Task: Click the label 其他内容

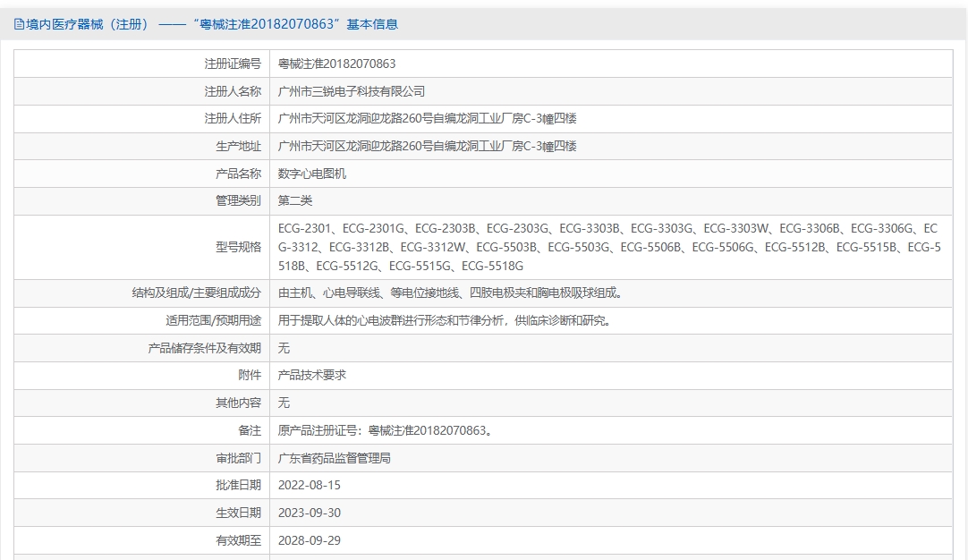Action: click(x=238, y=403)
